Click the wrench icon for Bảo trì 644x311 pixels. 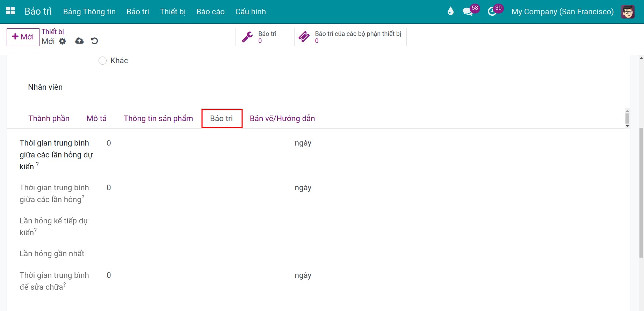pos(247,37)
